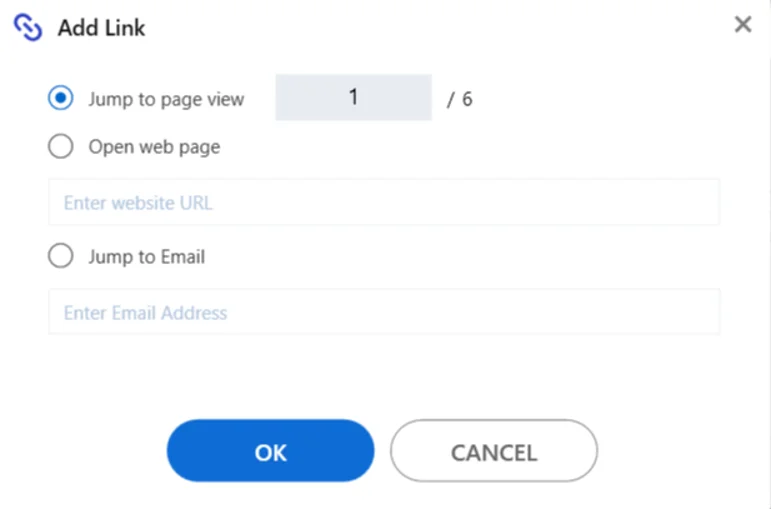The image size is (771, 509).
Task: Enable the Jump to Email radio button
Action: click(60, 256)
